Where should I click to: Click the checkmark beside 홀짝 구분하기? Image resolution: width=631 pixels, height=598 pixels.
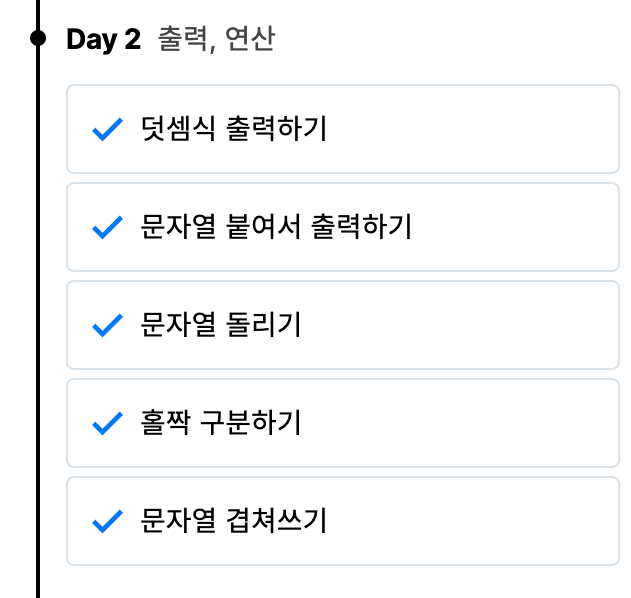(x=106, y=423)
